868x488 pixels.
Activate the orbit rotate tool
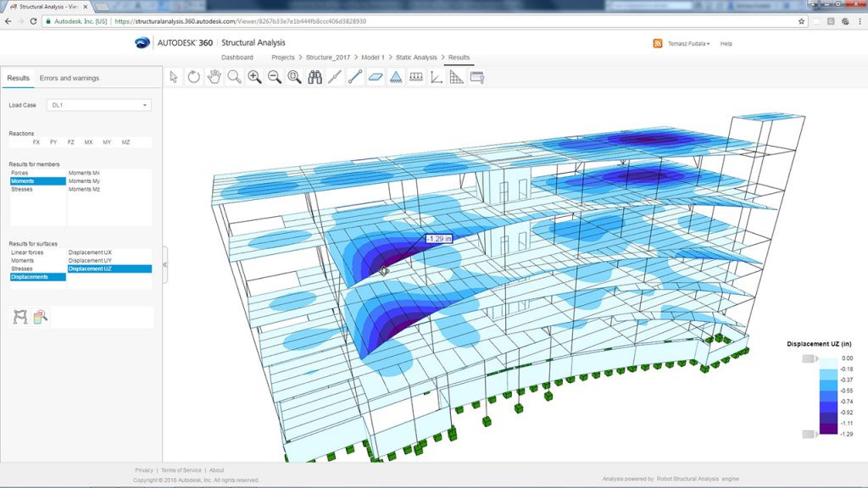point(193,76)
